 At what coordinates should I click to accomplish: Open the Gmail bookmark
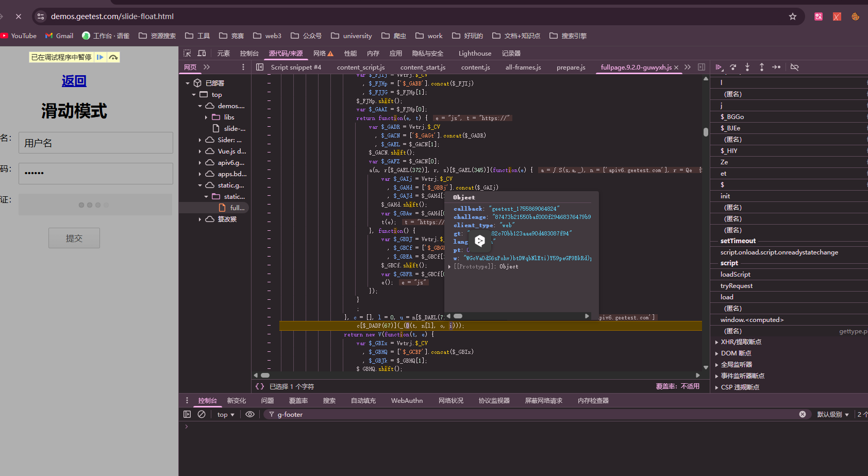59,36
